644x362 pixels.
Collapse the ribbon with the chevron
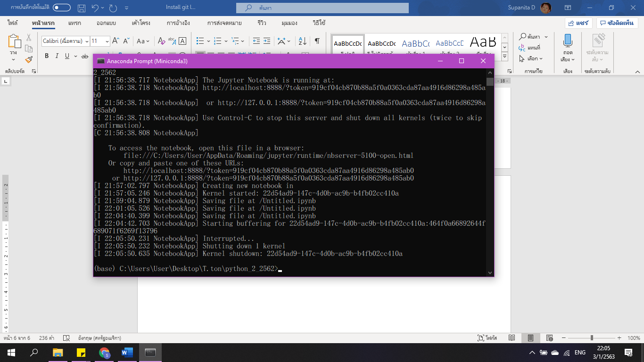tap(637, 71)
